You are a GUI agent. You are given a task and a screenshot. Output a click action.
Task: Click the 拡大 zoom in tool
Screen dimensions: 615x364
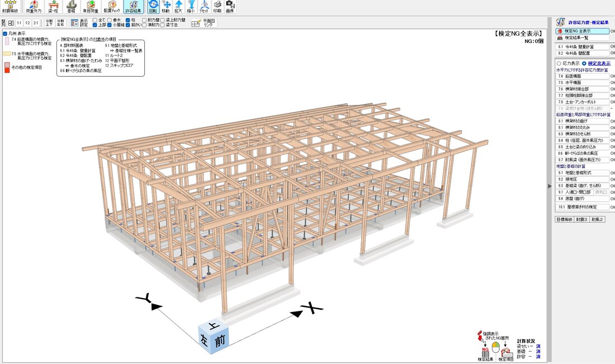pyautogui.click(x=178, y=7)
